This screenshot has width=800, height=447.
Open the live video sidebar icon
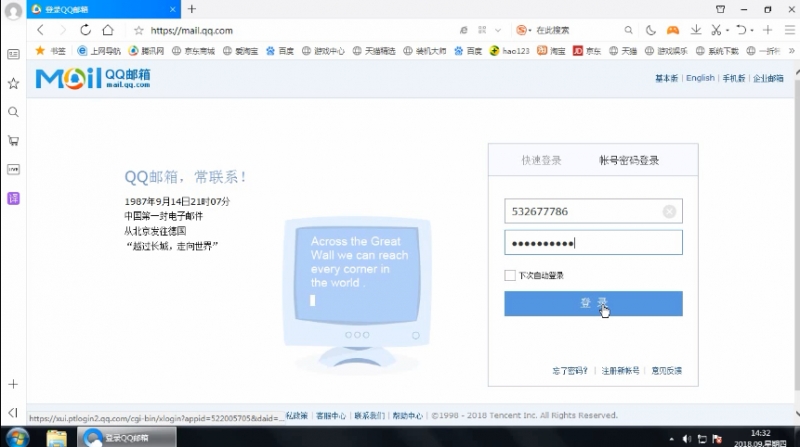pos(13,169)
